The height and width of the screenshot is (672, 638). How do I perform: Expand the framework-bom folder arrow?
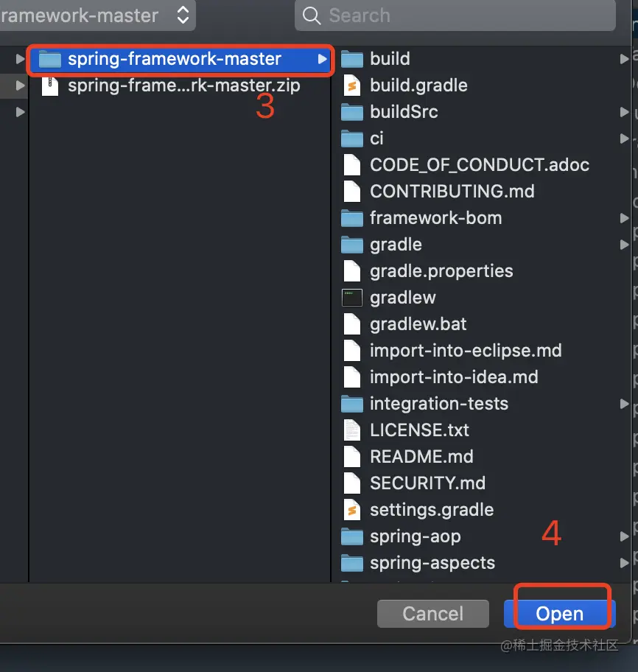(624, 218)
